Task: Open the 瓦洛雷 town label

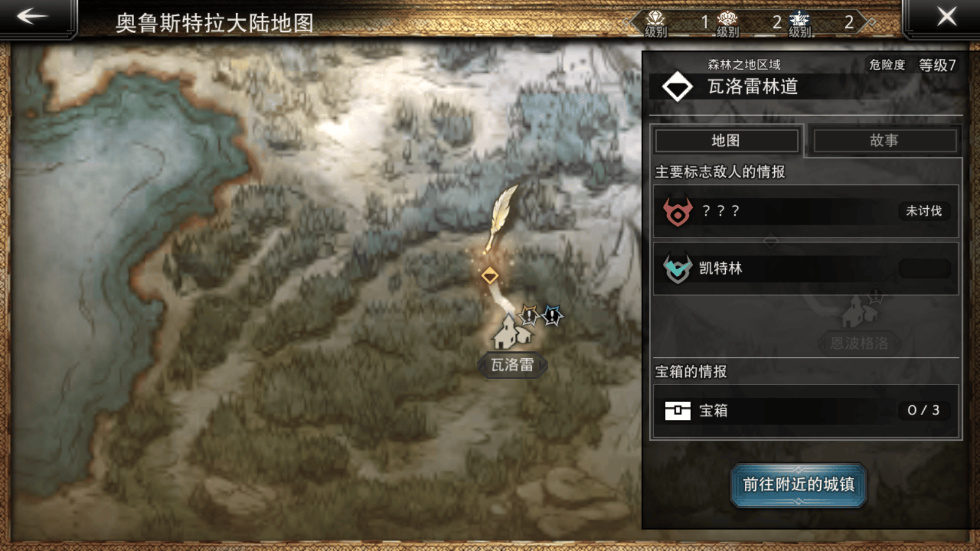Action: pyautogui.click(x=512, y=365)
